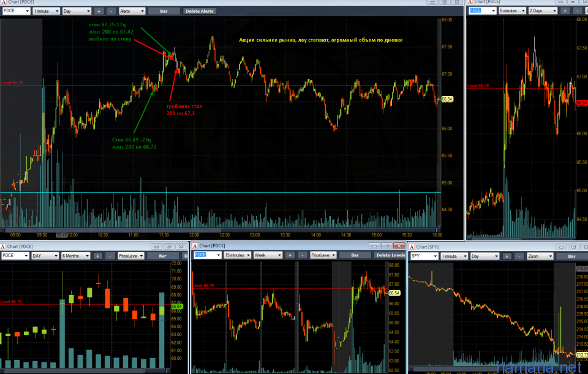Viewport: 588px width, 374px height.
Task: Click the Delete Alerts button
Action: pos(200,11)
